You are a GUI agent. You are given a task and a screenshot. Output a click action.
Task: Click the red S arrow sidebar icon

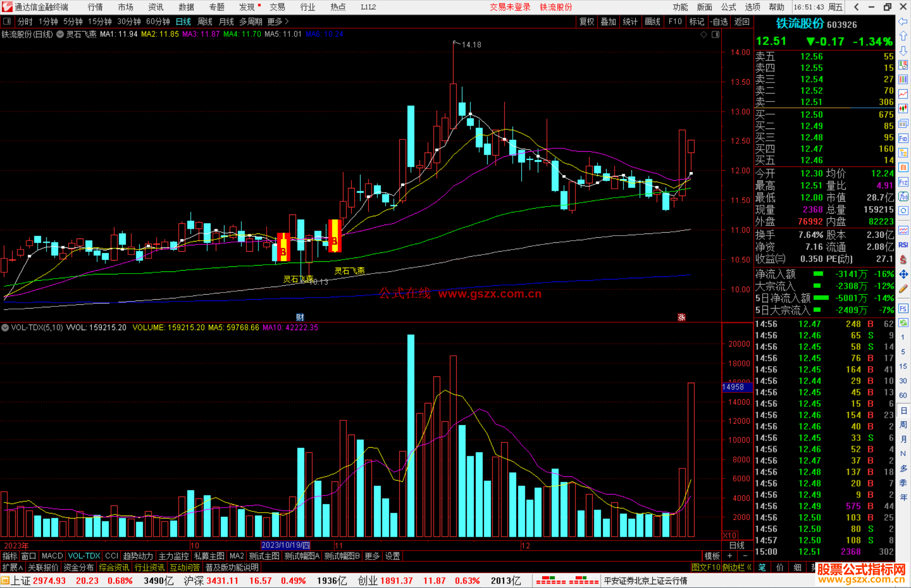(903, 260)
